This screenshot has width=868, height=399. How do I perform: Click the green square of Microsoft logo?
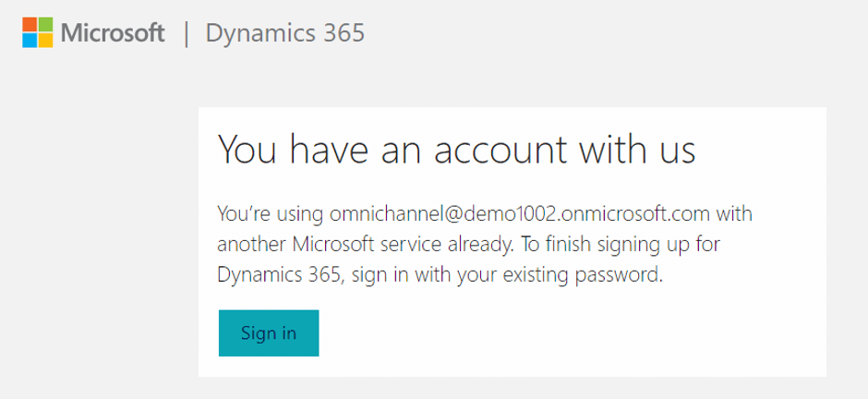point(46,24)
